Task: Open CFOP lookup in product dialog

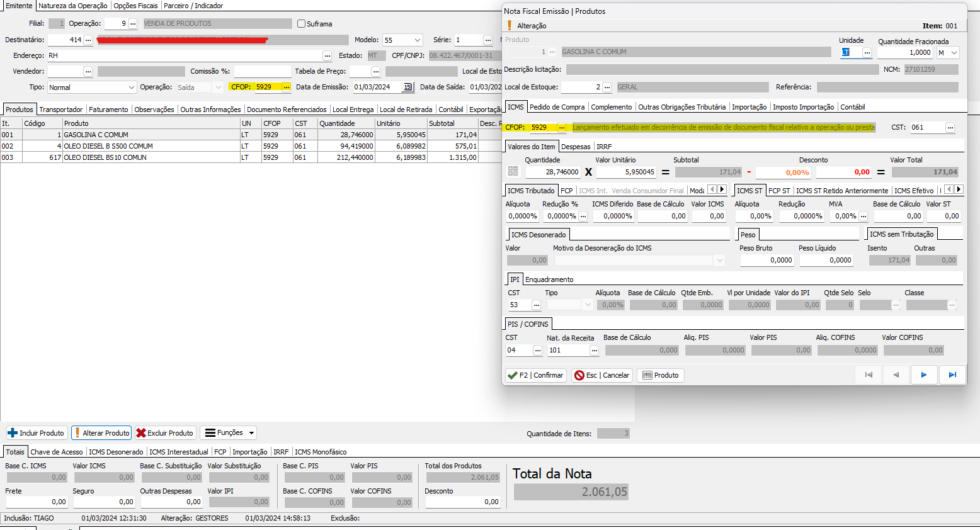Action: pos(561,128)
